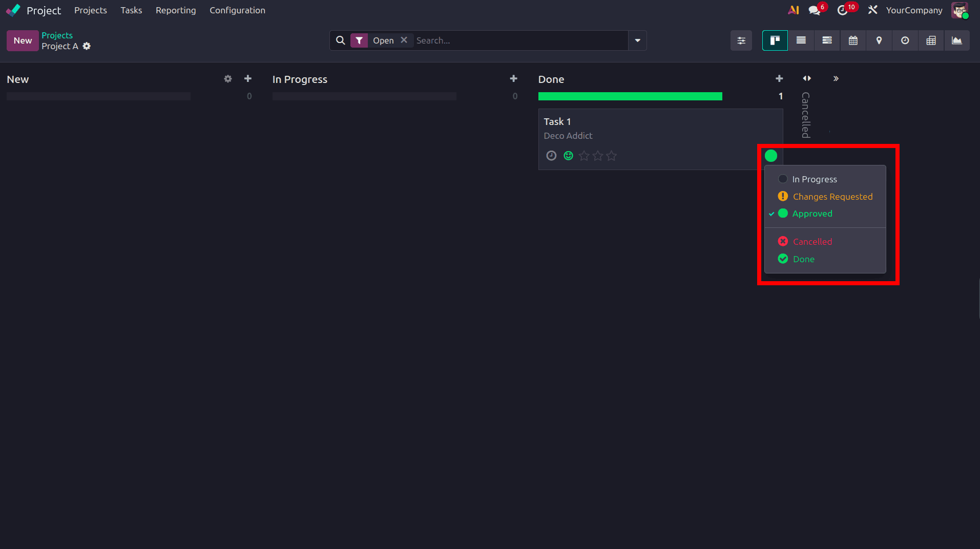Screen dimensions: 980x549
Task: Click Task 1 green smiley rating icon
Action: [x=568, y=156]
